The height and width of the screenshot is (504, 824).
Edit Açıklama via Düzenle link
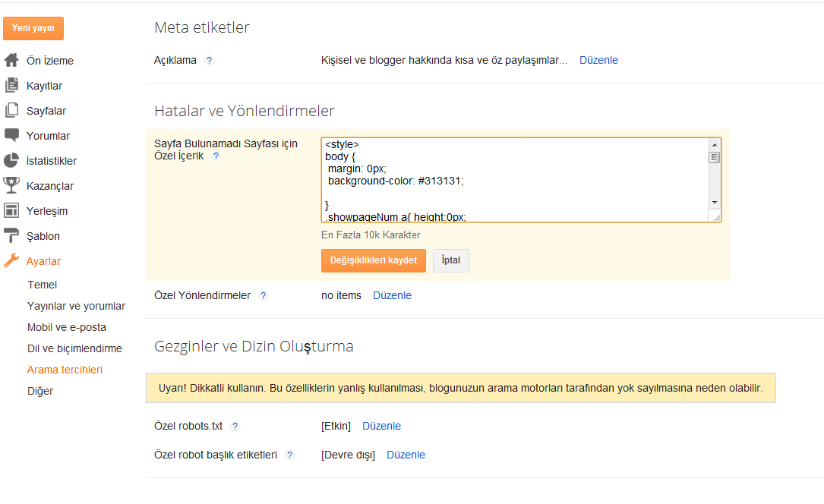pyautogui.click(x=598, y=61)
